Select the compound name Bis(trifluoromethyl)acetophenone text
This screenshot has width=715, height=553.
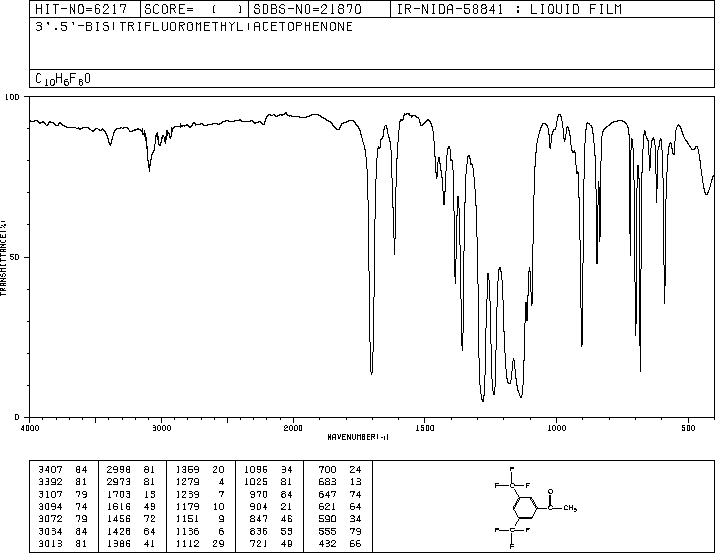[x=194, y=27]
